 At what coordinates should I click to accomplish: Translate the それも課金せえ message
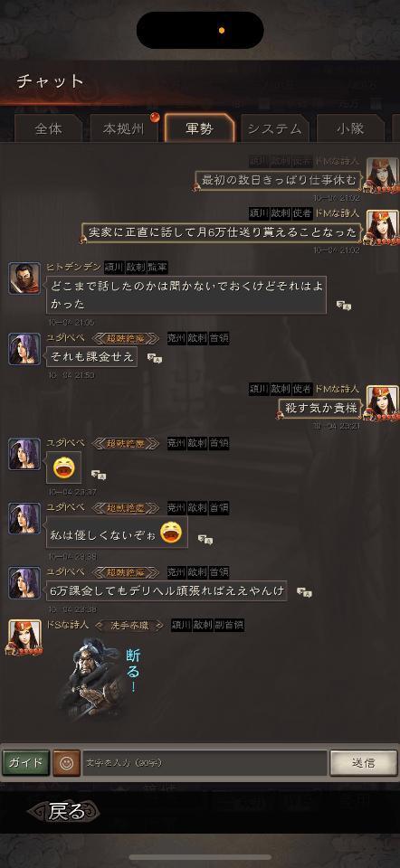pyautogui.click(x=155, y=359)
